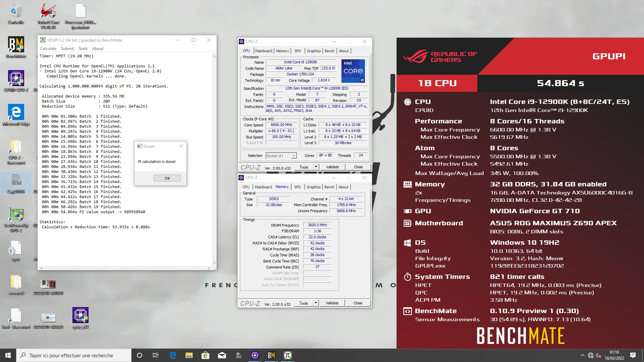Open Bench tab in bottom CPU-Z
The height and width of the screenshot is (362, 644).
point(329,187)
